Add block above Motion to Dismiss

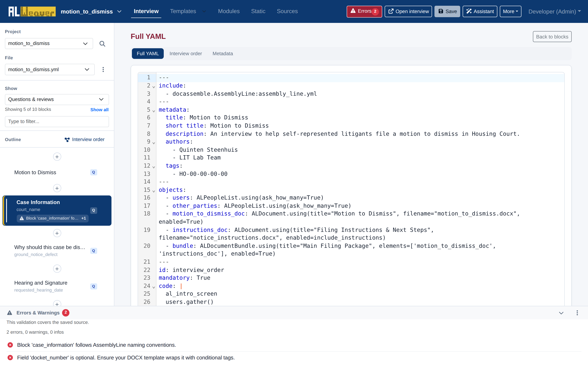(57, 157)
